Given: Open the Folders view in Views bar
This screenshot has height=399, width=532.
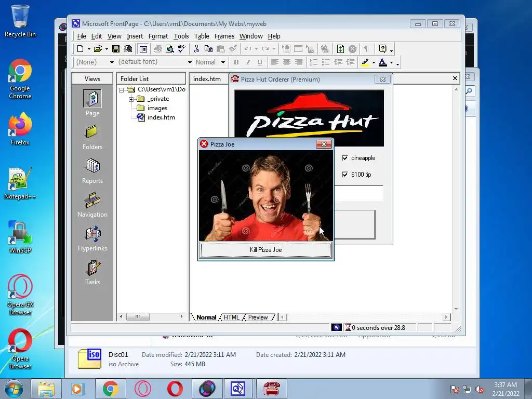Looking at the screenshot, I should (92, 137).
